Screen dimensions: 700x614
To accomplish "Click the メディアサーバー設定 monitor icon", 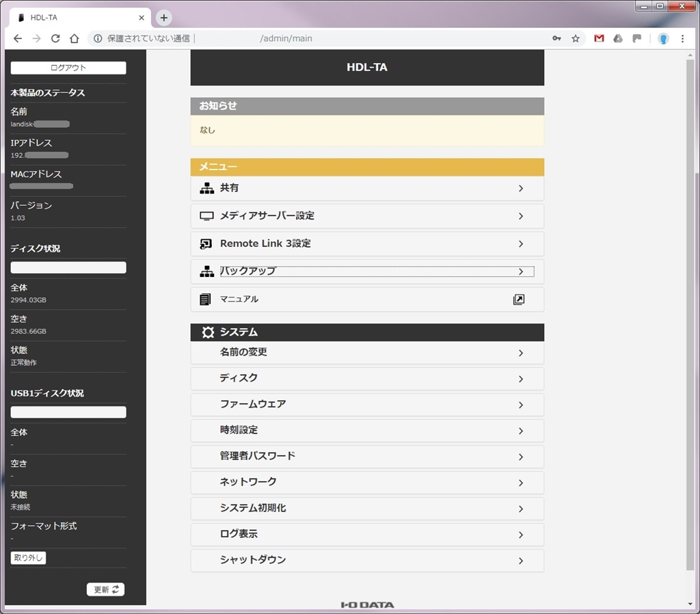I will (206, 216).
